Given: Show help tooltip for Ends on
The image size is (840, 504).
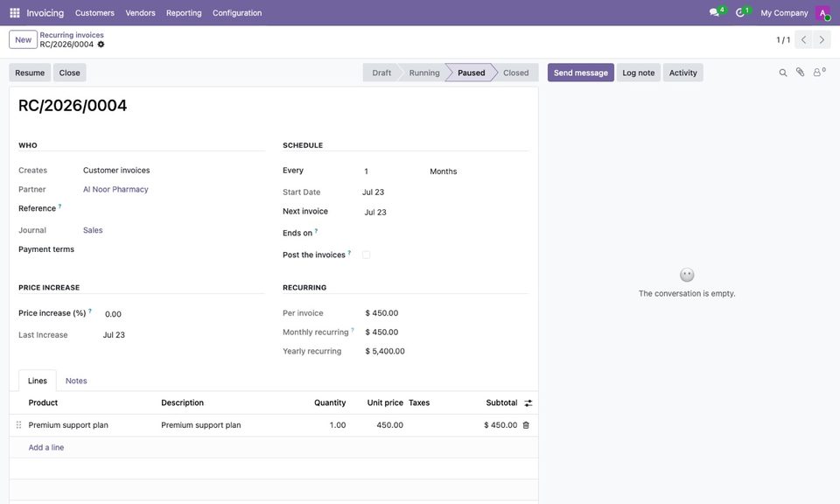Looking at the screenshot, I should [316, 231].
